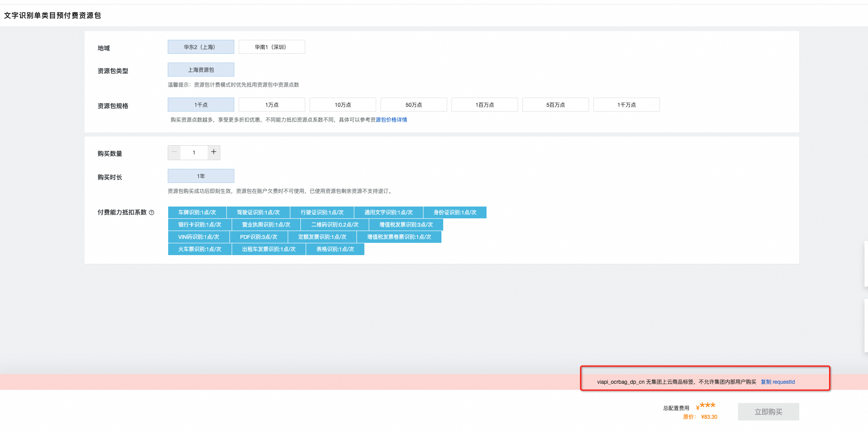Image resolution: width=868 pixels, height=431 pixels.
Task: Click the 温馨提示 resource pack hint text
Action: click(233, 85)
